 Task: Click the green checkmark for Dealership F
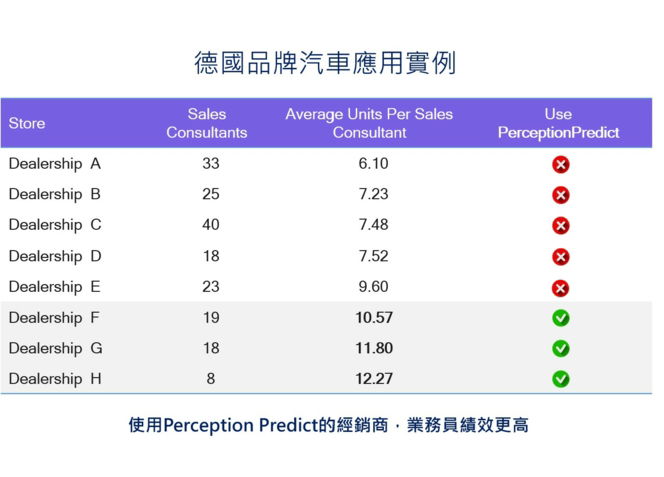click(560, 318)
